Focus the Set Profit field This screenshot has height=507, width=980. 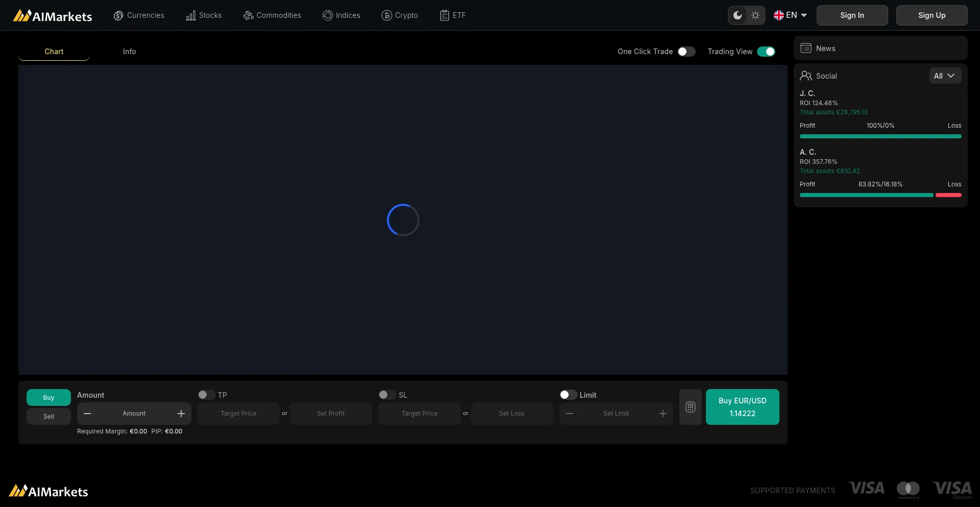(x=331, y=414)
